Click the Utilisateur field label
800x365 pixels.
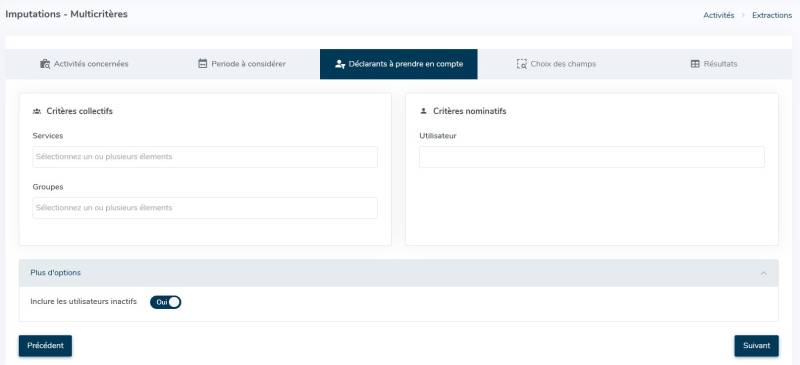click(x=438, y=136)
